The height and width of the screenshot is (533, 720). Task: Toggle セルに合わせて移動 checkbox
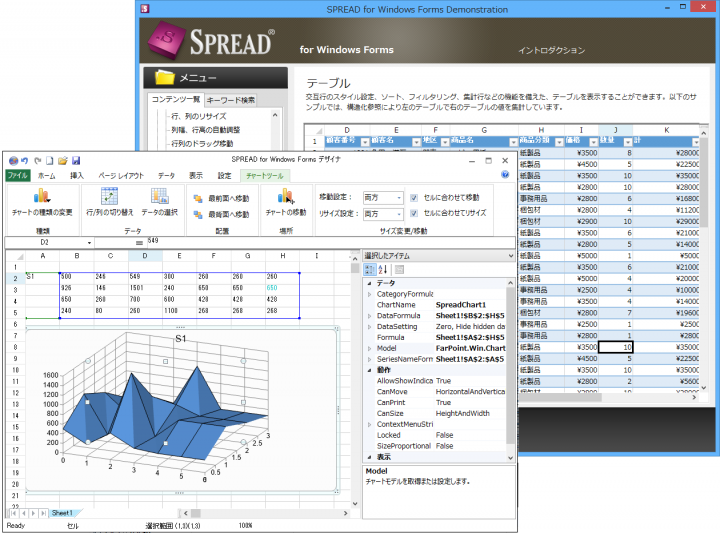click(414, 198)
